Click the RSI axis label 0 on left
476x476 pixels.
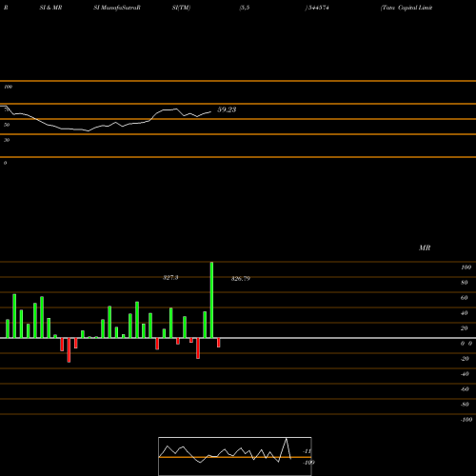pyautogui.click(x=5, y=163)
